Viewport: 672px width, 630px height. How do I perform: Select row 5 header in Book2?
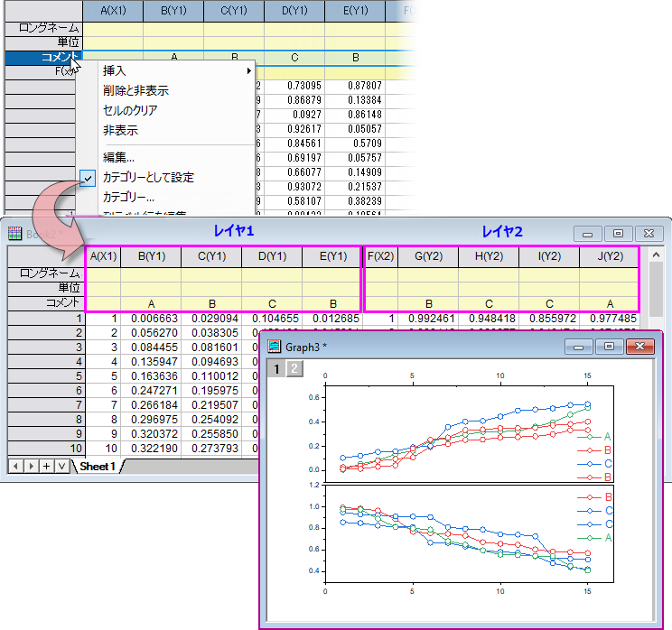[x=46, y=376]
